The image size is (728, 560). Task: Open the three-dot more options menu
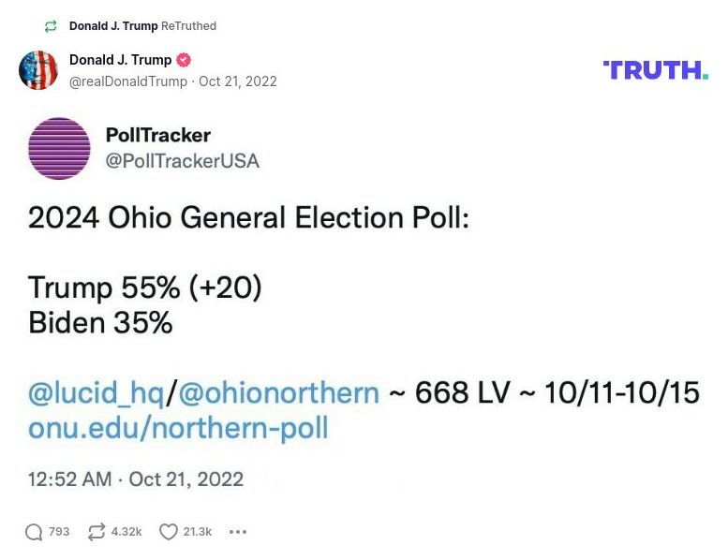[238, 532]
